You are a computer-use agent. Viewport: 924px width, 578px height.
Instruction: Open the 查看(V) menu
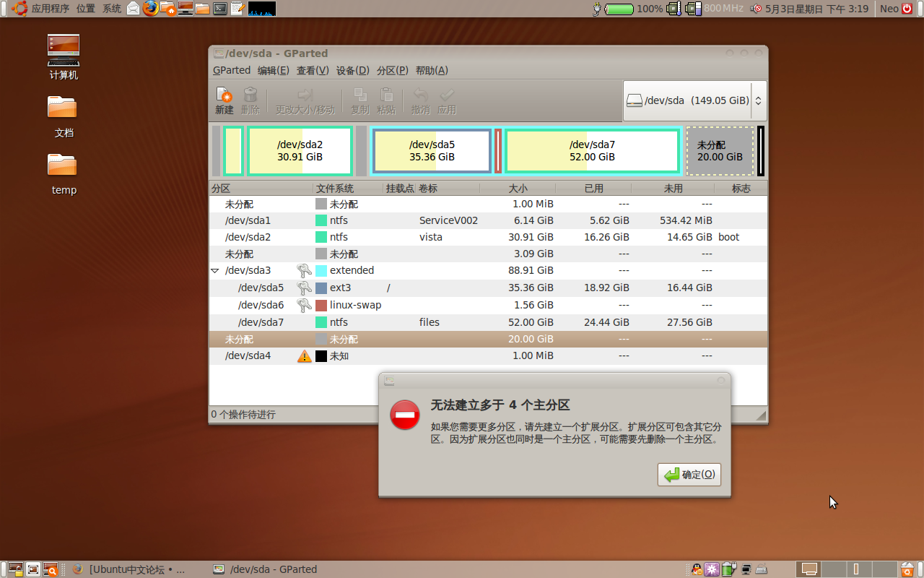click(313, 70)
